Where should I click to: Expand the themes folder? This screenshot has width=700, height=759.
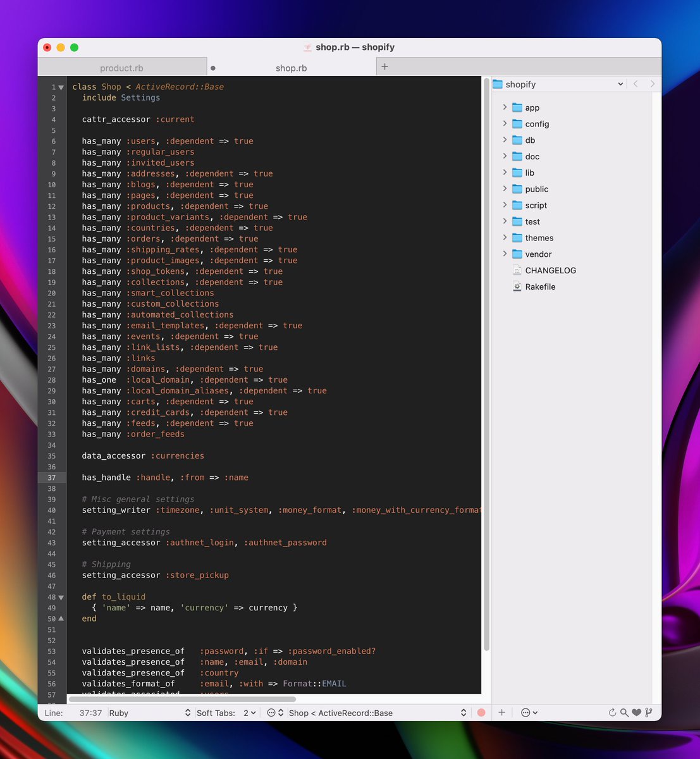[x=505, y=238]
